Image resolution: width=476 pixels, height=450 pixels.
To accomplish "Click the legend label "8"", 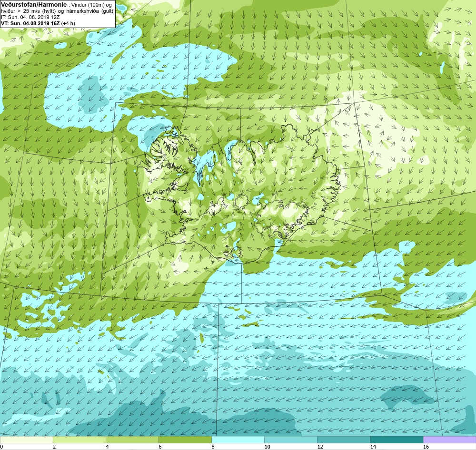I will 213,447.
